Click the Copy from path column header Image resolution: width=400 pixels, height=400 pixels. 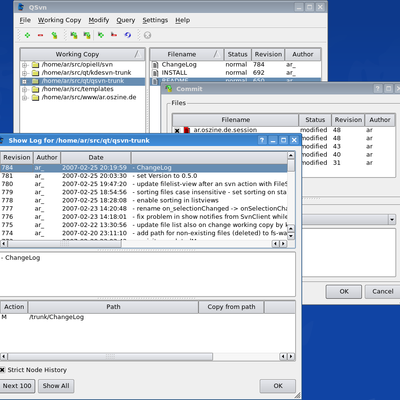[231, 307]
